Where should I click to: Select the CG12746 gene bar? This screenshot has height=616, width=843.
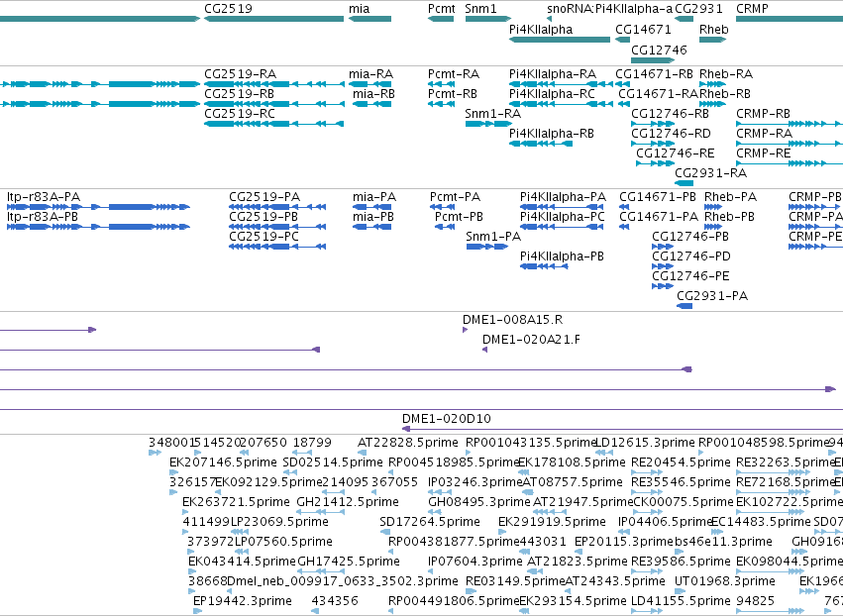[653, 60]
